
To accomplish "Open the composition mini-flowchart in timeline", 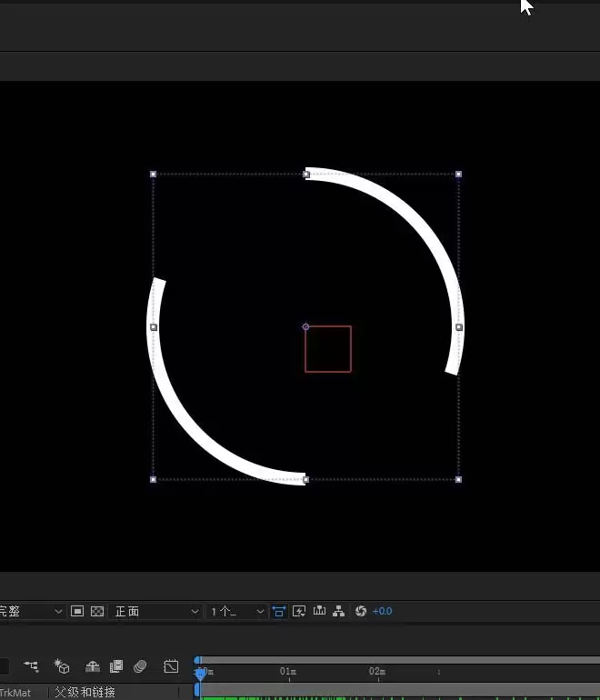I will pos(31,666).
